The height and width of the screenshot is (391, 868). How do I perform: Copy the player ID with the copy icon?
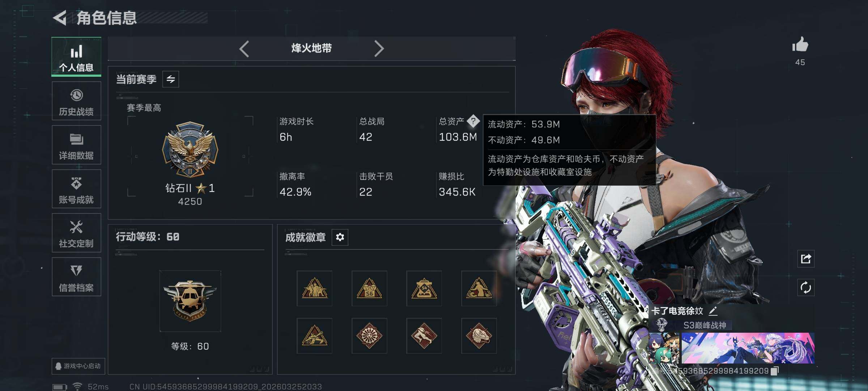click(x=775, y=371)
